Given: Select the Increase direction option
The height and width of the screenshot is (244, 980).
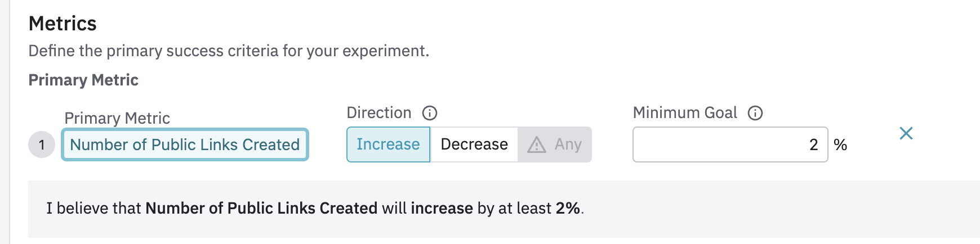Looking at the screenshot, I should click(388, 144).
